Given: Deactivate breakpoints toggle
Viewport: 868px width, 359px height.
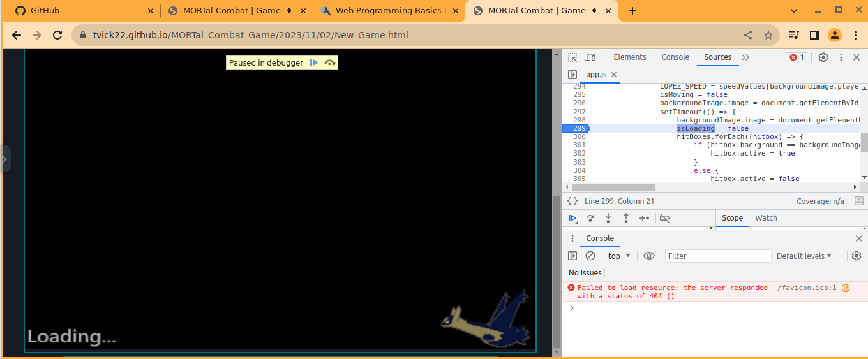Looking at the screenshot, I should [664, 218].
